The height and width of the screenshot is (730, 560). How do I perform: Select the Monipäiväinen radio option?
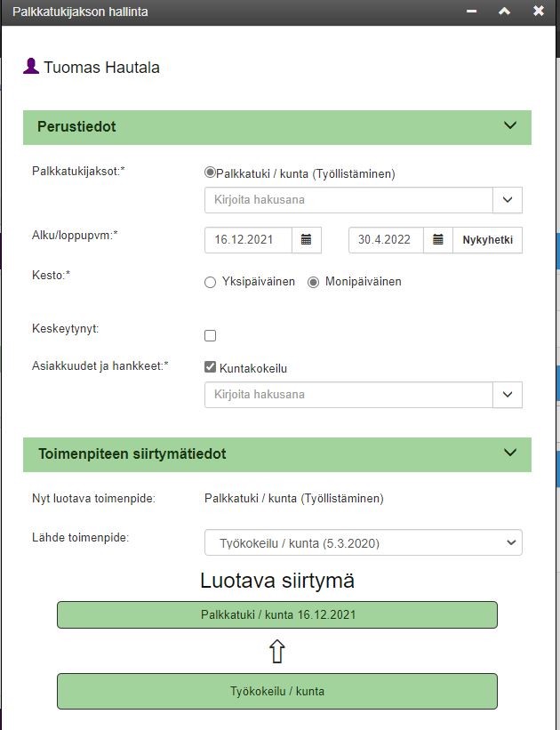coord(313,283)
